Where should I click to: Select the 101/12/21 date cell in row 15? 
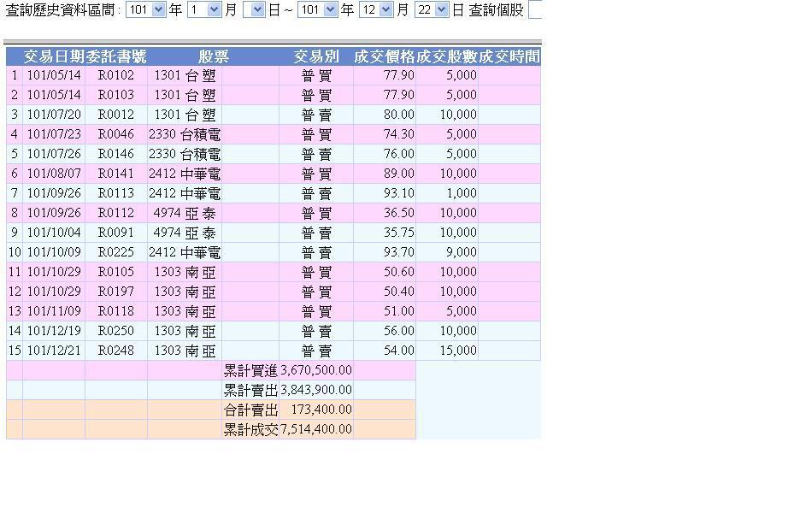point(54,351)
